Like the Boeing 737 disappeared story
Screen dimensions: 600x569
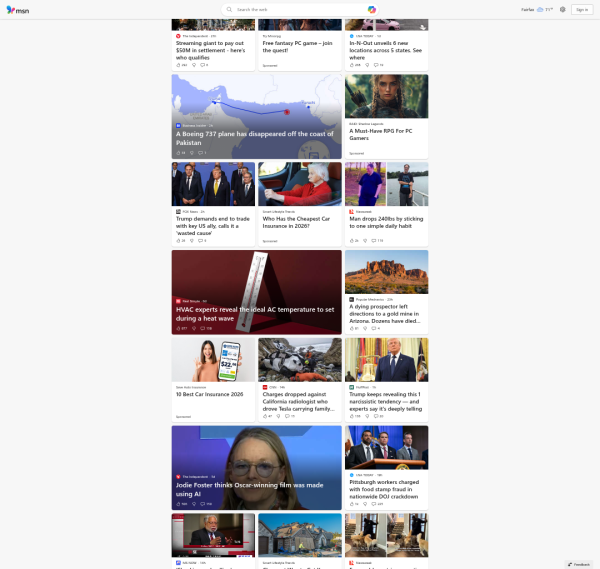coord(178,153)
